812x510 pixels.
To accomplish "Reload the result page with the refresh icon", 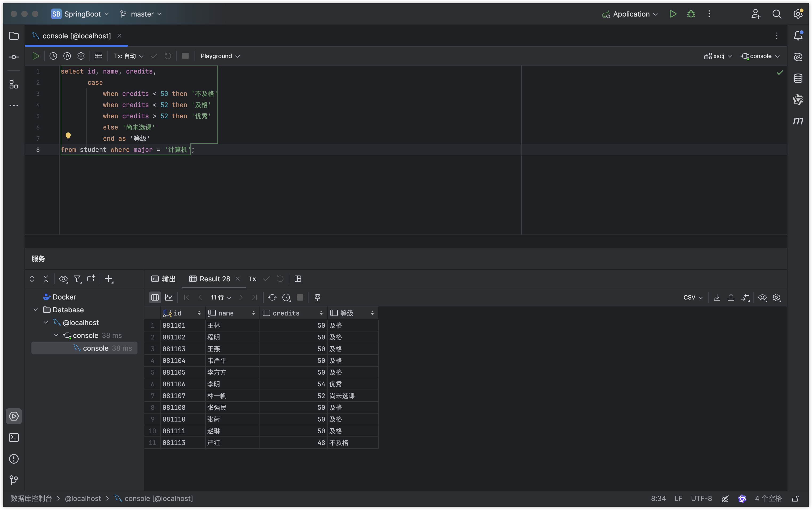I will pyautogui.click(x=272, y=297).
